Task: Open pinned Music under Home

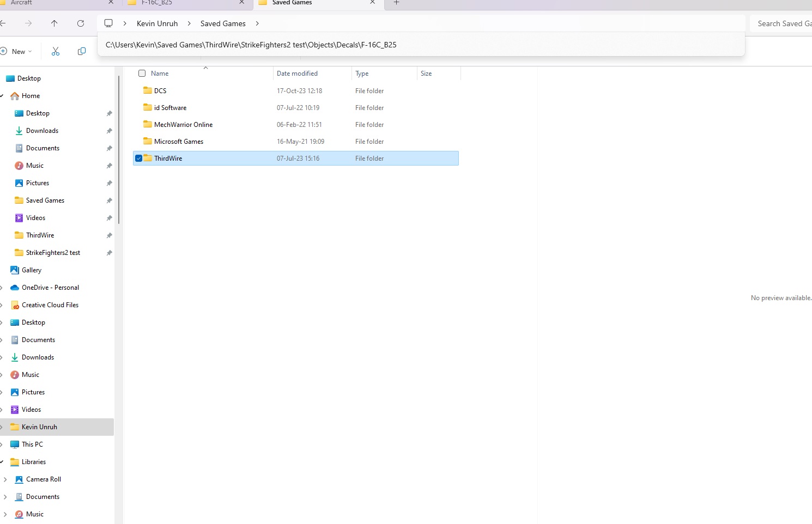Action: coord(34,166)
